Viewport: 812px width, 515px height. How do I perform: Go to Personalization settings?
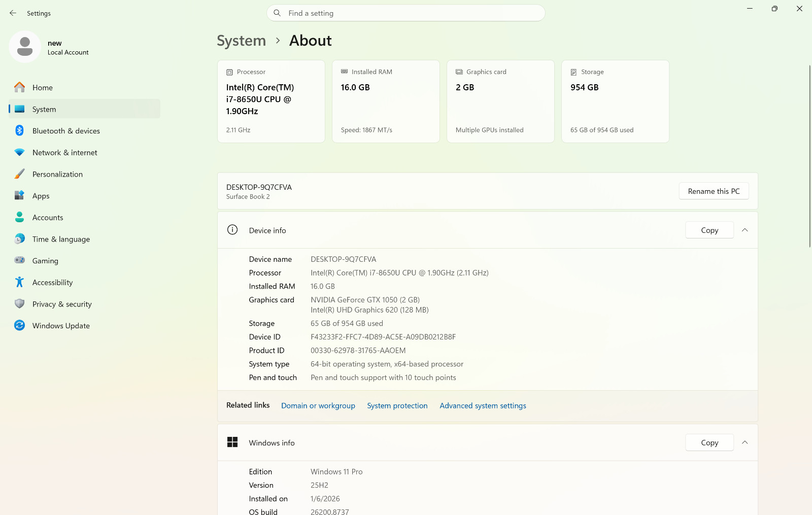tap(84, 174)
